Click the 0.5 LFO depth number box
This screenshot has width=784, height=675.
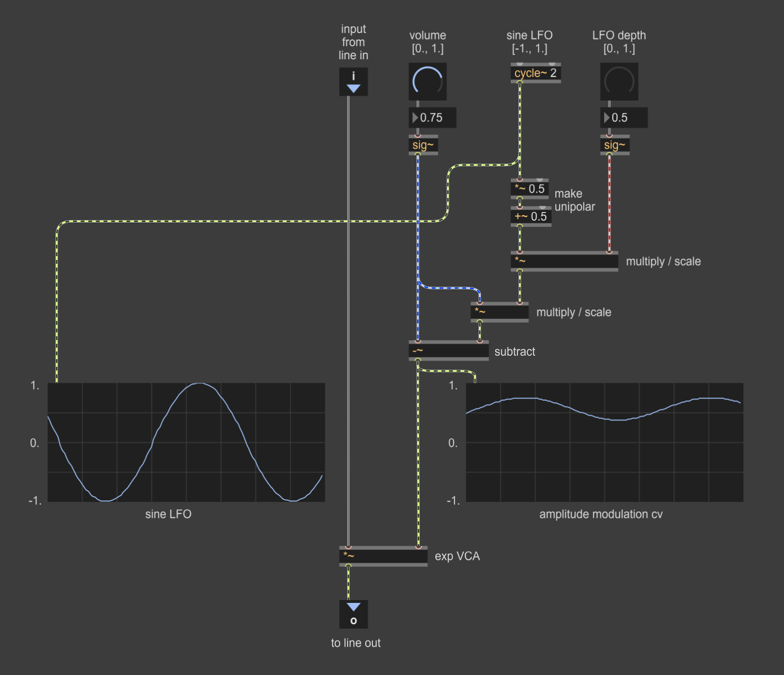pyautogui.click(x=627, y=118)
